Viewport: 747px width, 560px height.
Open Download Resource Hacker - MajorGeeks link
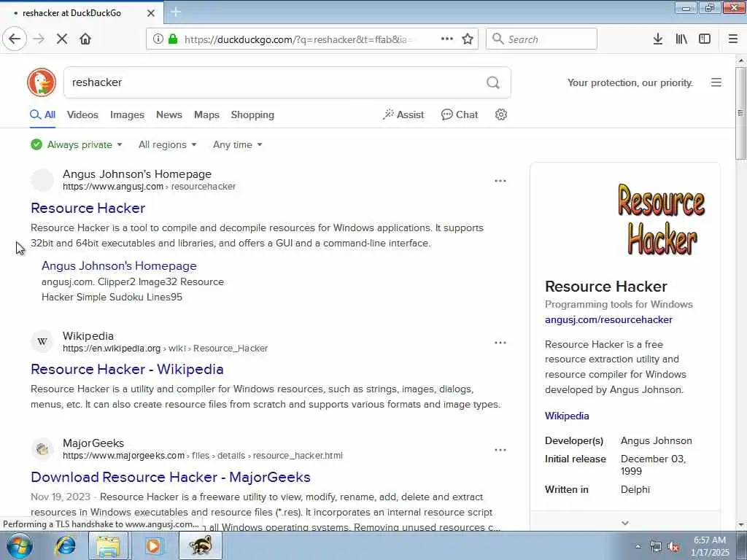pos(171,477)
